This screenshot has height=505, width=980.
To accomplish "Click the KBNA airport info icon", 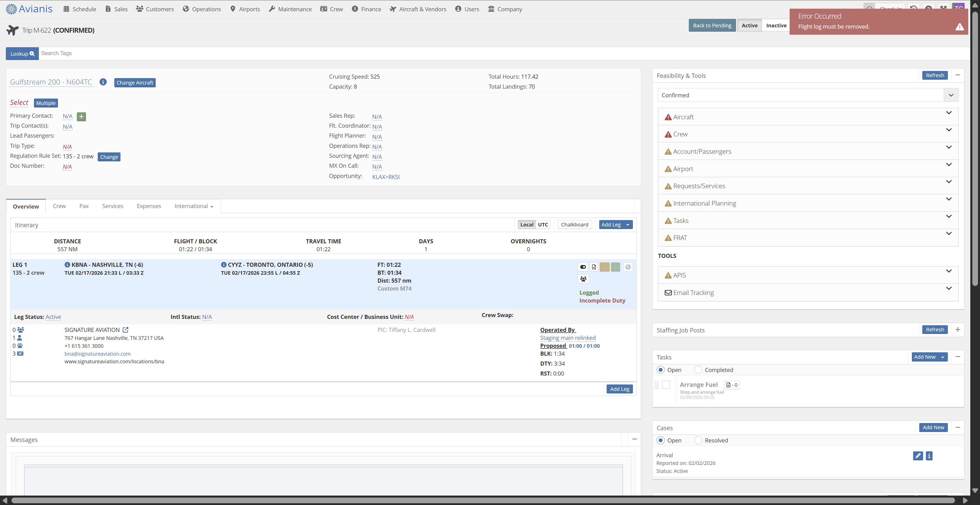I will point(67,264).
